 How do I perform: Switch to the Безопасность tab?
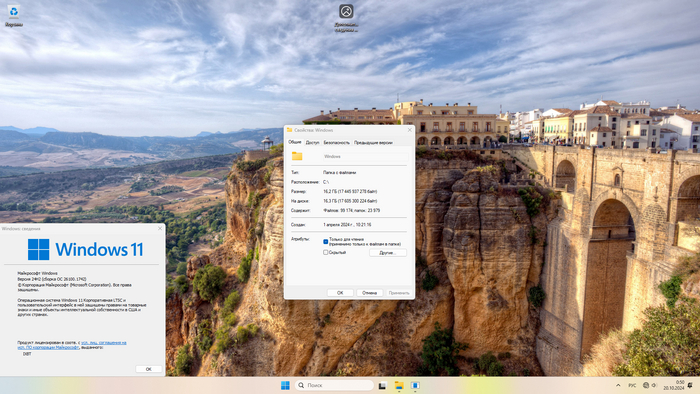click(x=337, y=143)
